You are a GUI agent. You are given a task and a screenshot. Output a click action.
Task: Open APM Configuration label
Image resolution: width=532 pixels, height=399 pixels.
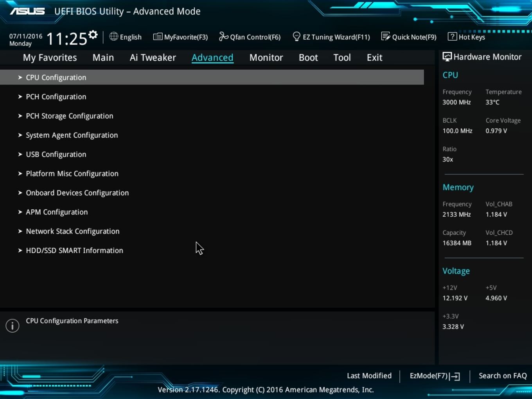point(57,212)
